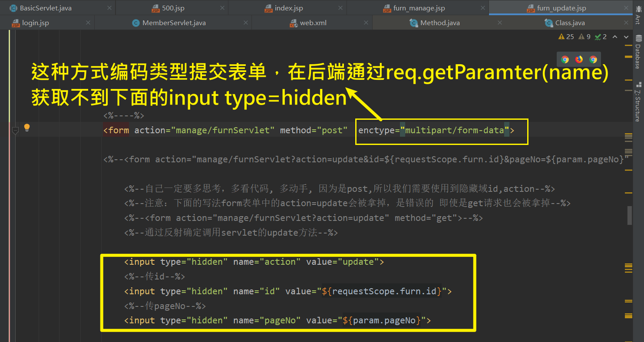644x342 pixels.
Task: Switch to the 500.jsp tab
Action: click(172, 8)
